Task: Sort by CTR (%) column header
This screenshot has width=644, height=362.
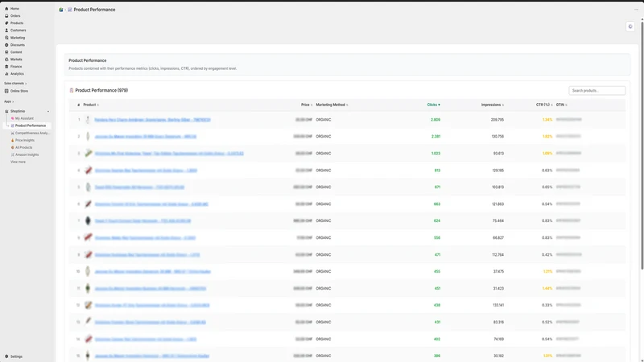Action: (x=544, y=105)
